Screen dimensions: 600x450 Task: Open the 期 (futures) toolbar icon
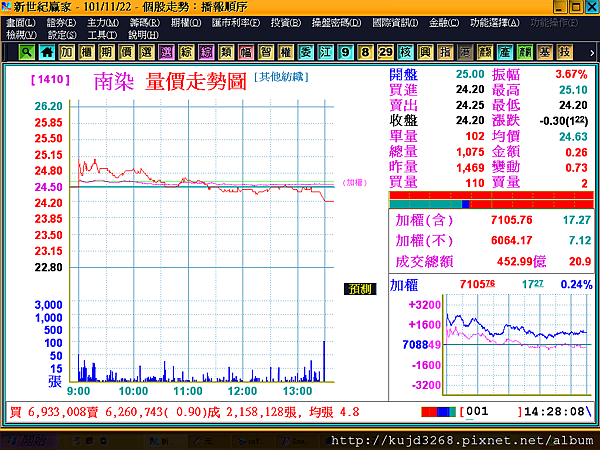pyautogui.click(x=106, y=52)
